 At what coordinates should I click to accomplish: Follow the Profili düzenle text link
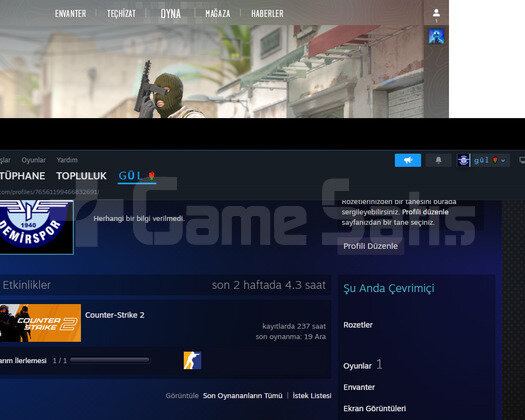(x=425, y=212)
